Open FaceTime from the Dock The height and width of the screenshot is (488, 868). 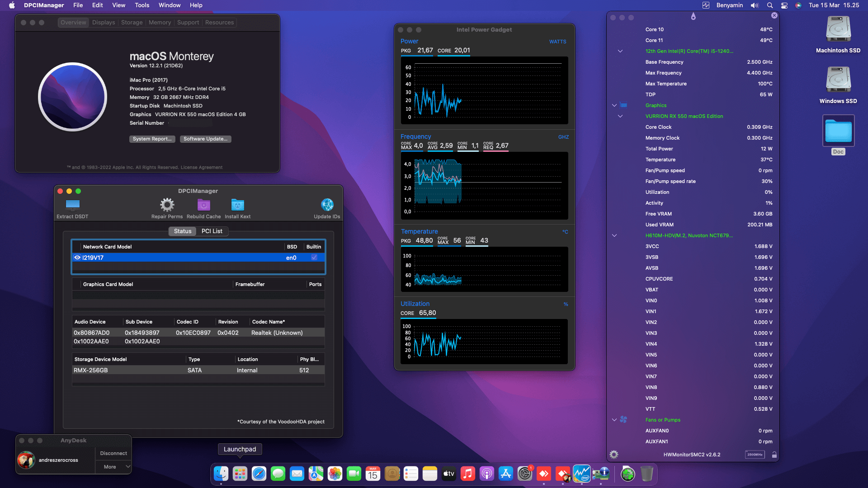click(354, 474)
